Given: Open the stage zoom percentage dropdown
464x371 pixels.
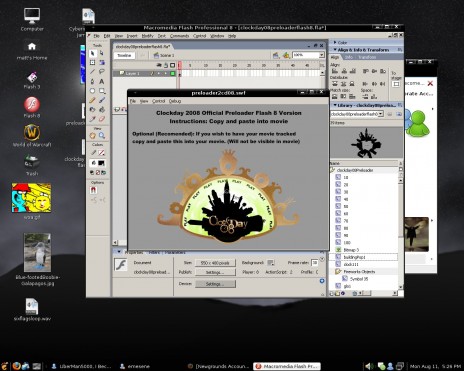Looking at the screenshot, I should [322, 55].
